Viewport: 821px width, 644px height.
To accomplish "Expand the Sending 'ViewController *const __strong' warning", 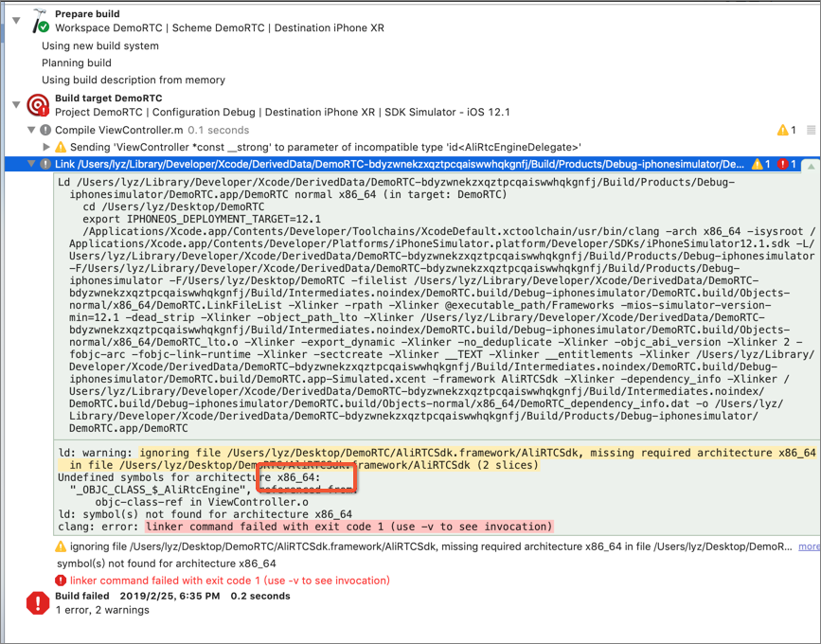I will [46, 147].
